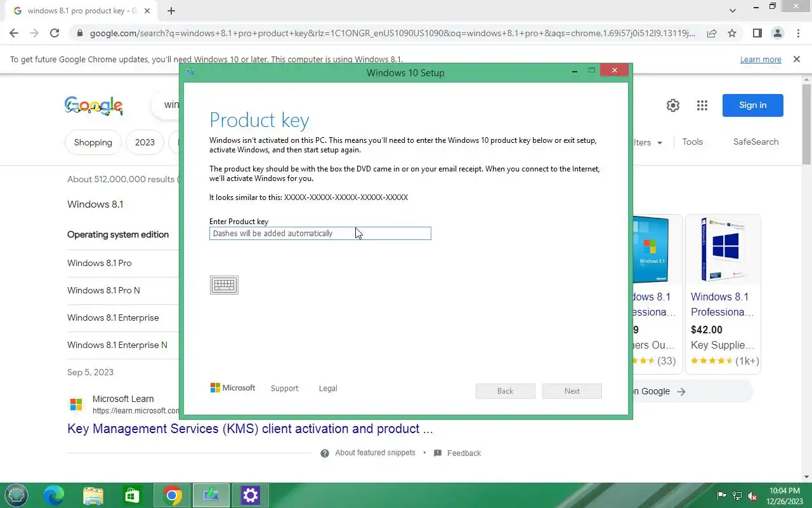
Task: Click the Chrome forward arrow
Action: click(x=34, y=33)
